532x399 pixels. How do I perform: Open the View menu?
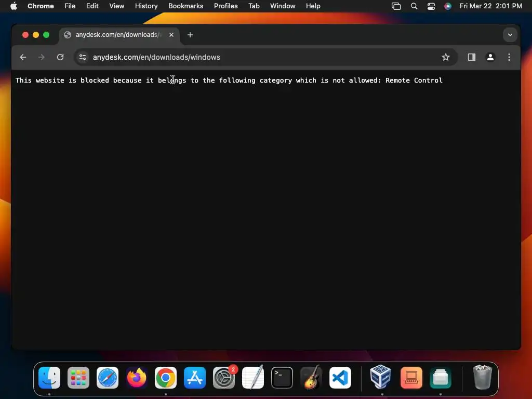tap(116, 6)
